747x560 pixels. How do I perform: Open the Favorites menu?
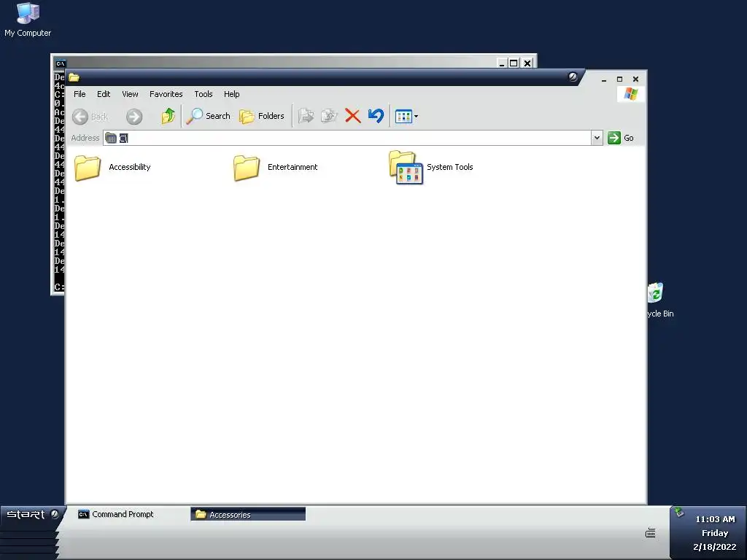click(166, 94)
